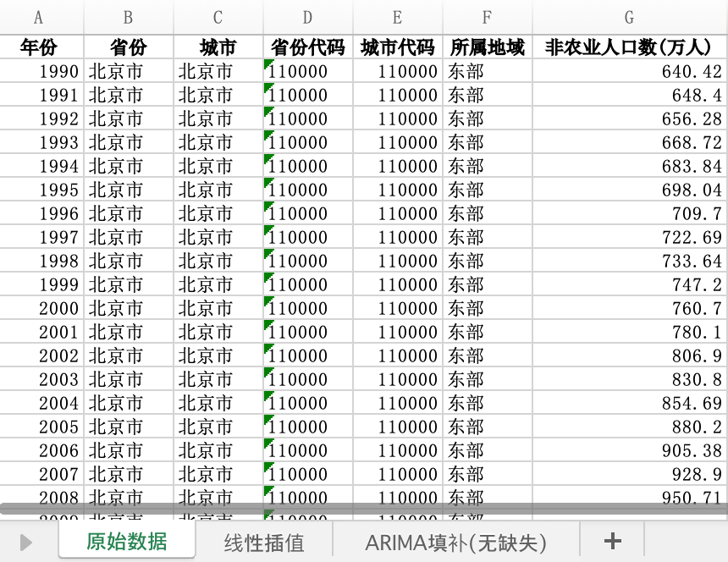
Task: Select the 省份 header cell
Action: coord(129,47)
